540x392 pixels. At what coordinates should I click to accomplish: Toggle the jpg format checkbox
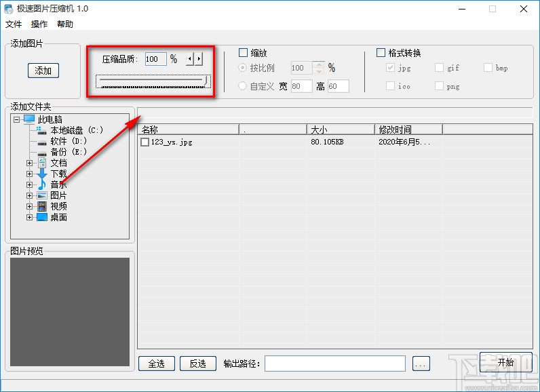390,67
